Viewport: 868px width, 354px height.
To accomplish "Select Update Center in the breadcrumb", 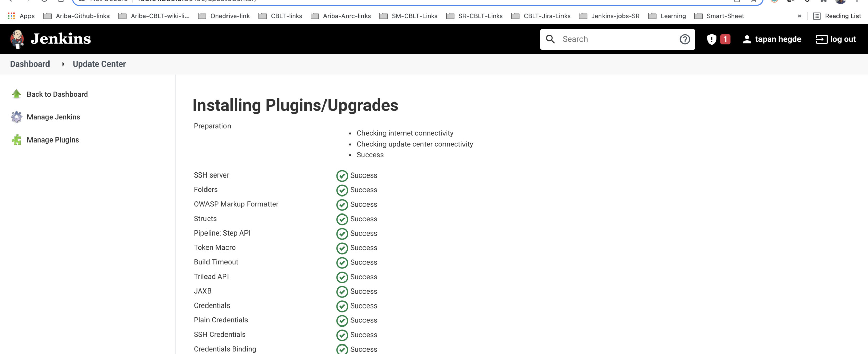I will click(x=99, y=64).
